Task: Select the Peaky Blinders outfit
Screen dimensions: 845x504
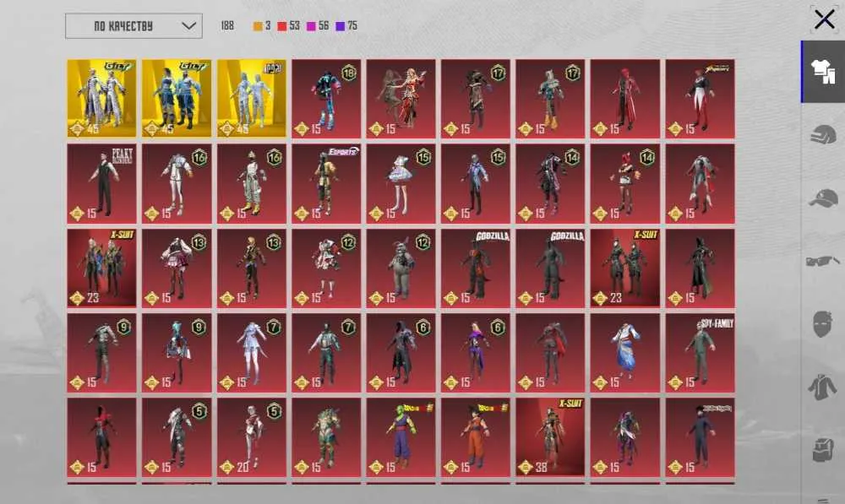Action: [x=102, y=183]
